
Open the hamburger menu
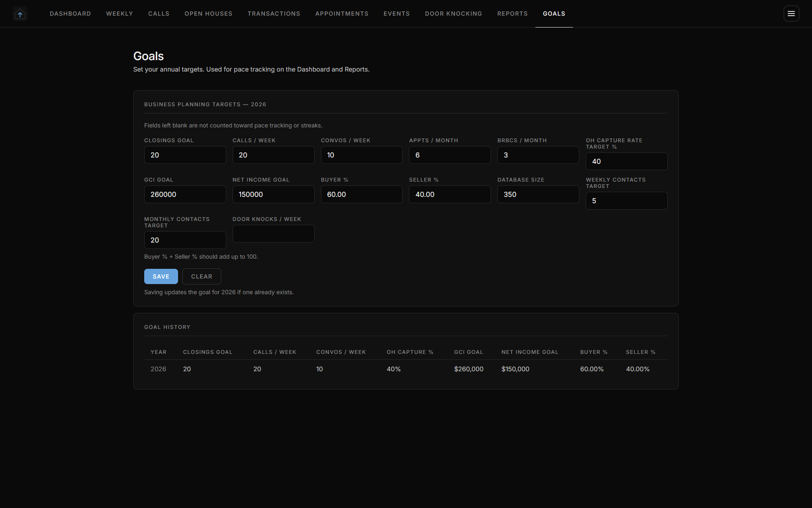791,14
